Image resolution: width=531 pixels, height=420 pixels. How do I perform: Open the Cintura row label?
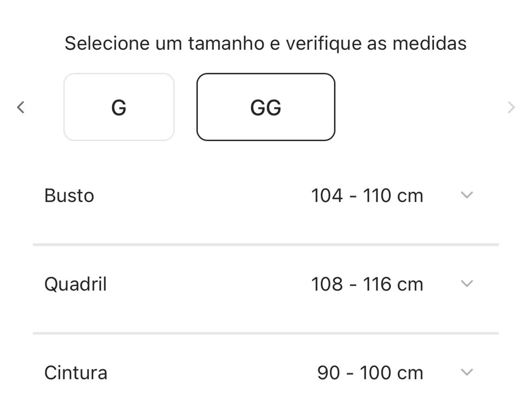click(x=76, y=373)
